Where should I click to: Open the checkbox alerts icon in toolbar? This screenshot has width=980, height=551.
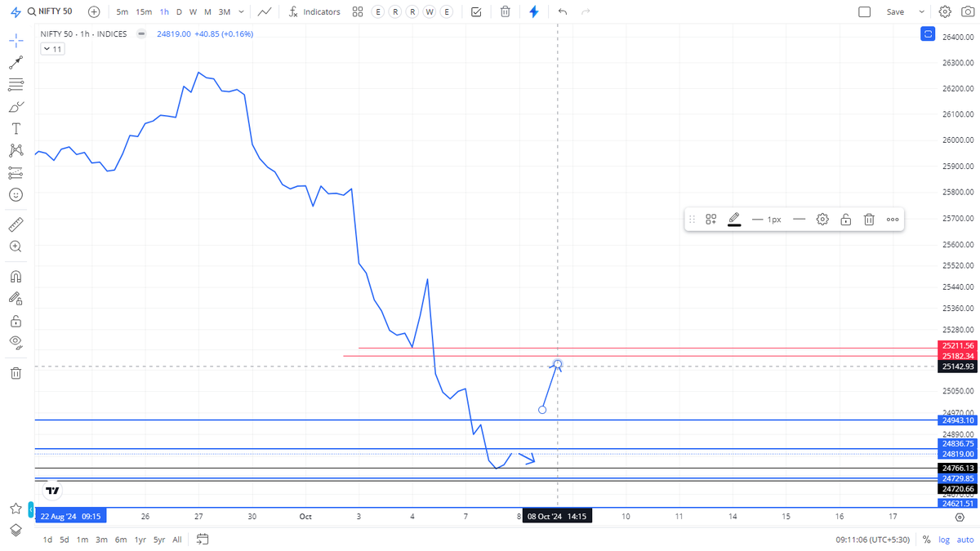[476, 12]
